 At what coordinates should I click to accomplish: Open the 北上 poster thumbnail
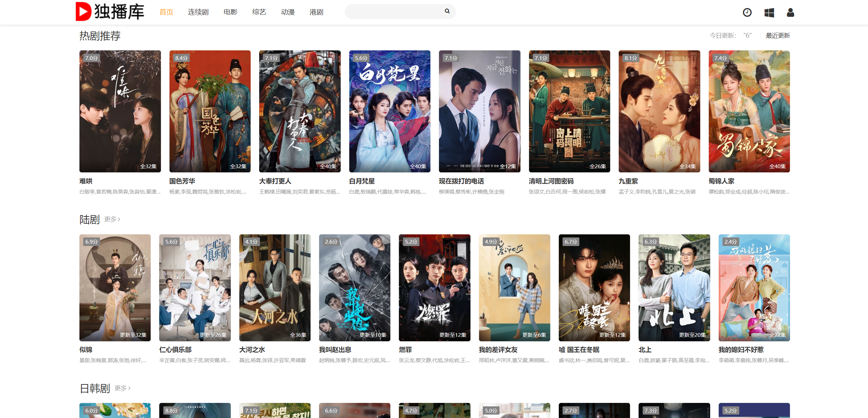click(674, 288)
